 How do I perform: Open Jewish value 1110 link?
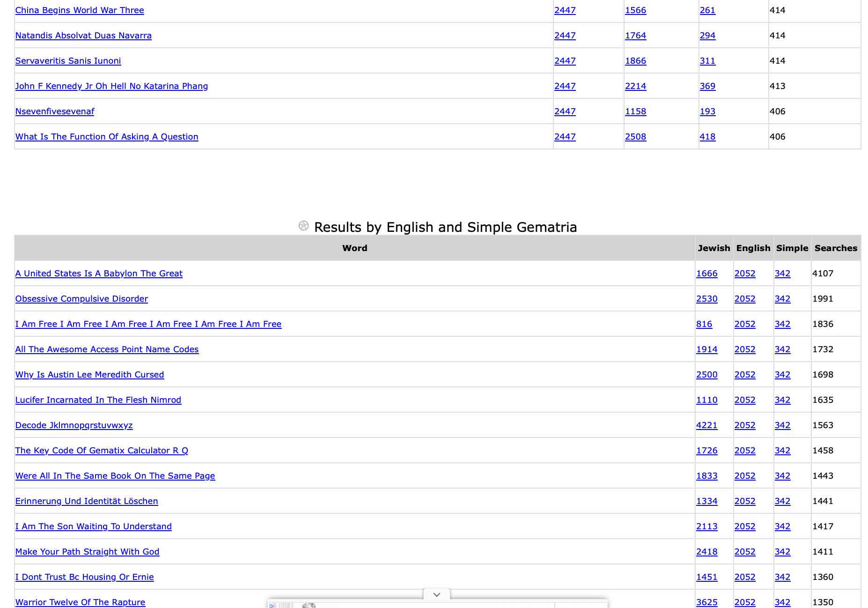(x=707, y=400)
